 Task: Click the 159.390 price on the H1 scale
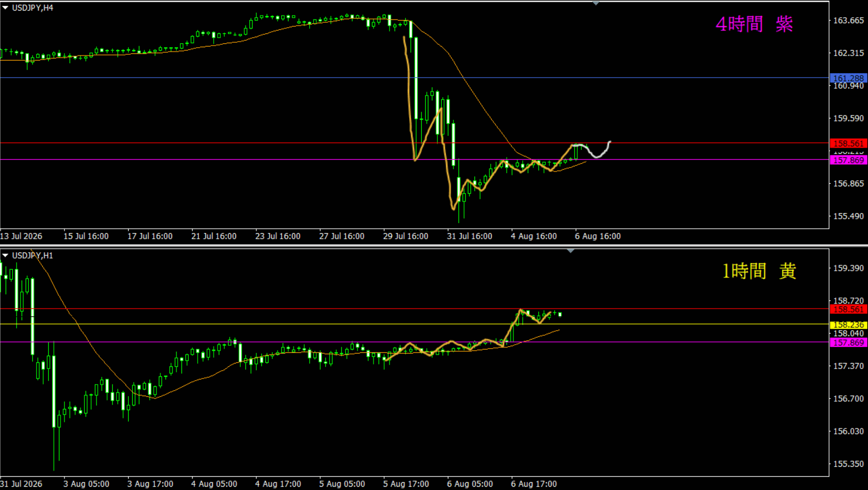pos(849,268)
